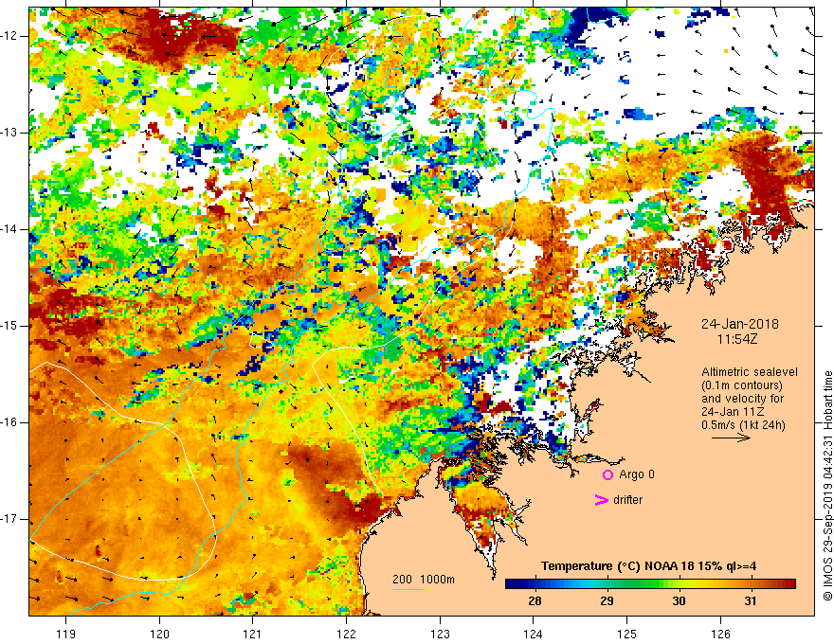Click the '11:54Z' time text
This screenshot has width=834, height=644.
pos(736,339)
